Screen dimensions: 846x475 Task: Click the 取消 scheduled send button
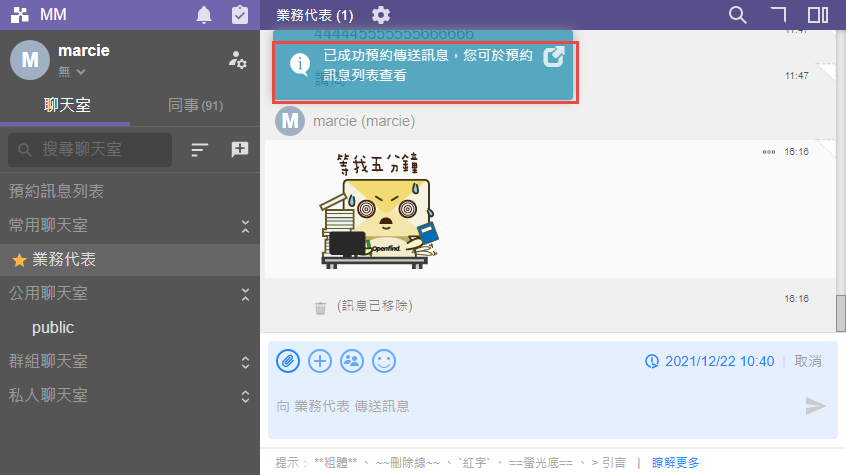[808, 361]
